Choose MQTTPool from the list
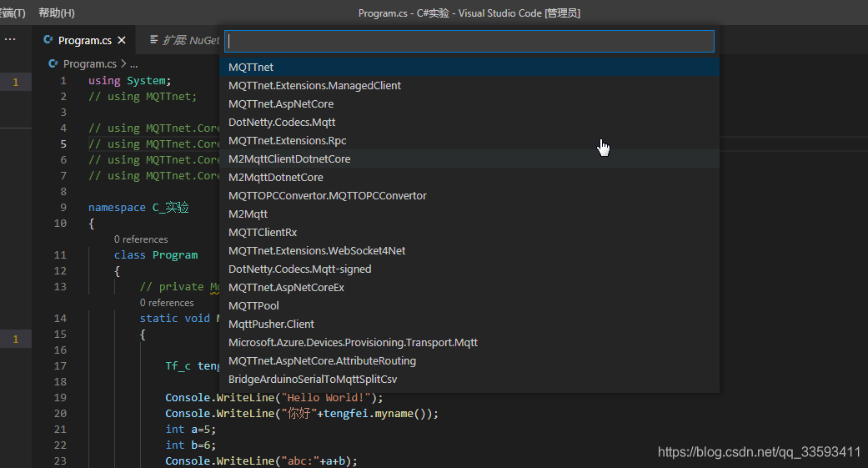 click(x=469, y=305)
